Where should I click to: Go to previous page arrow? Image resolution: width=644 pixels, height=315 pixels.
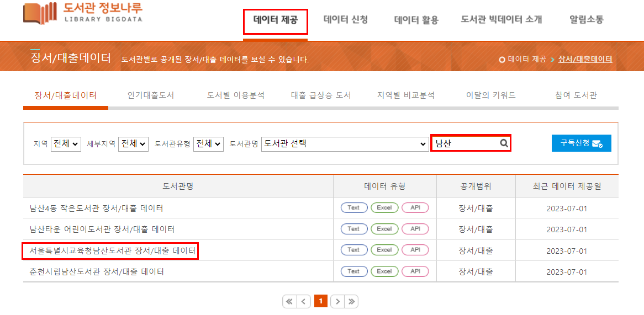click(x=303, y=301)
